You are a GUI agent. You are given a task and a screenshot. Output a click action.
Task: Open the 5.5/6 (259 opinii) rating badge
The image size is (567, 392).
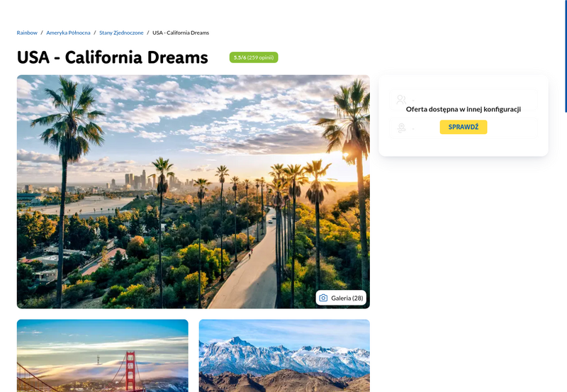coord(254,57)
